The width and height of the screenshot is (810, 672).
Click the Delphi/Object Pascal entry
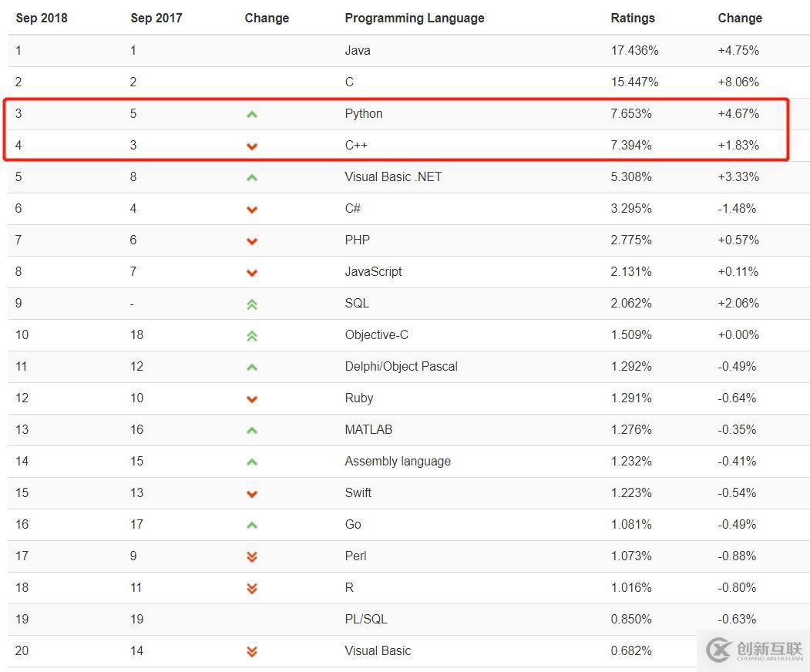(401, 367)
